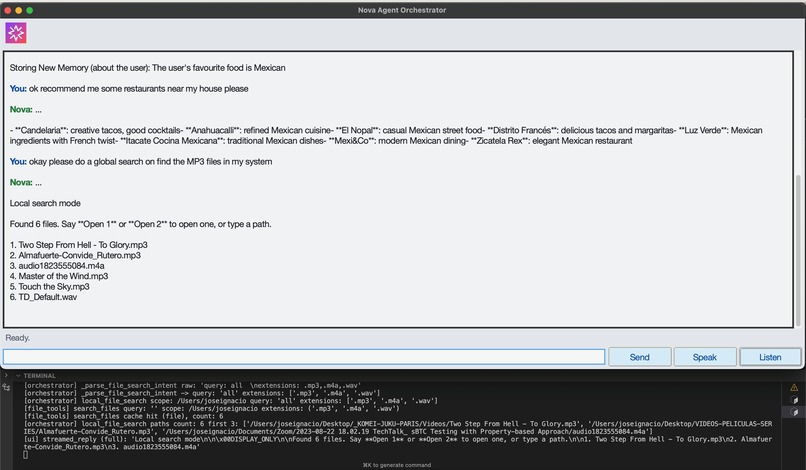Click the 'Storing New Memory' line

click(x=148, y=68)
